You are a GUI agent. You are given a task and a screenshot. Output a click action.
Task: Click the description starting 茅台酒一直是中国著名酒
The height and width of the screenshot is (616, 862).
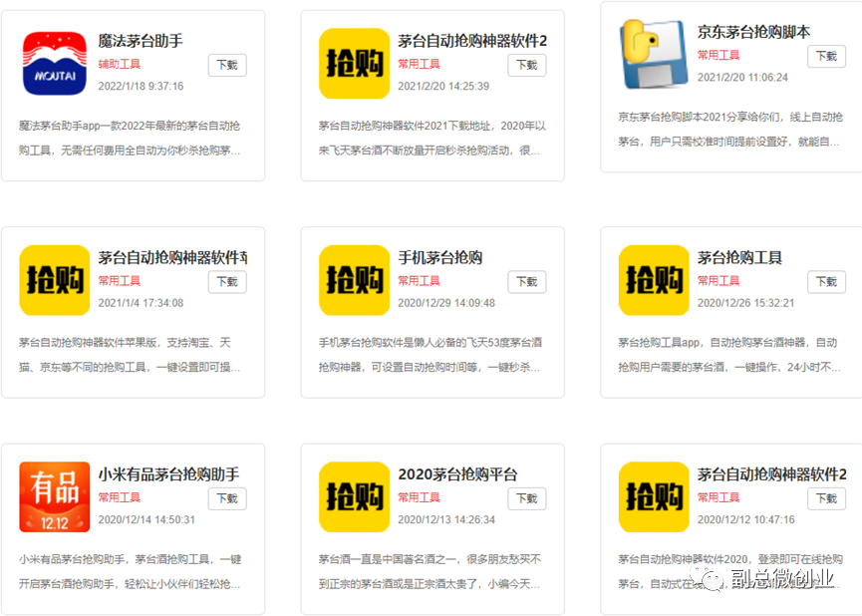[430, 571]
